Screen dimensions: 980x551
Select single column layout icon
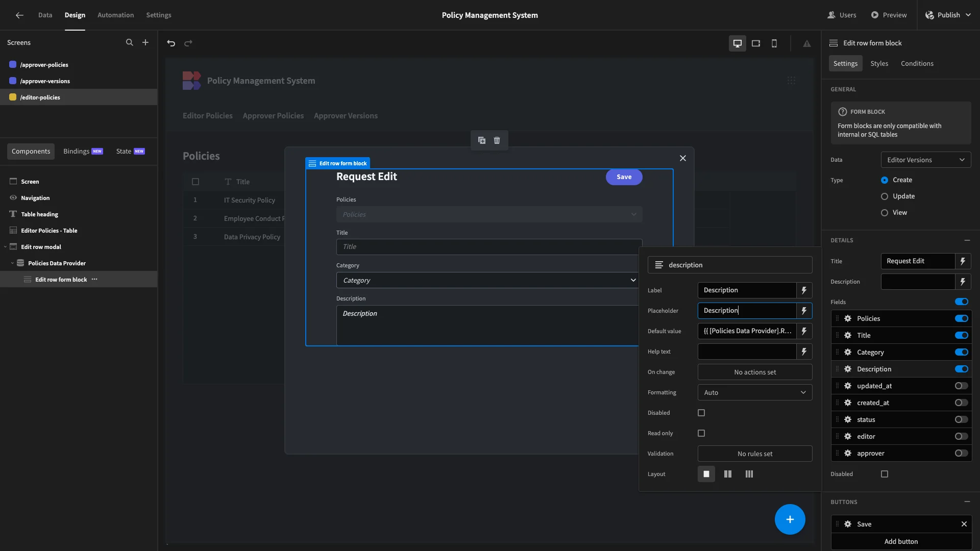tap(706, 474)
